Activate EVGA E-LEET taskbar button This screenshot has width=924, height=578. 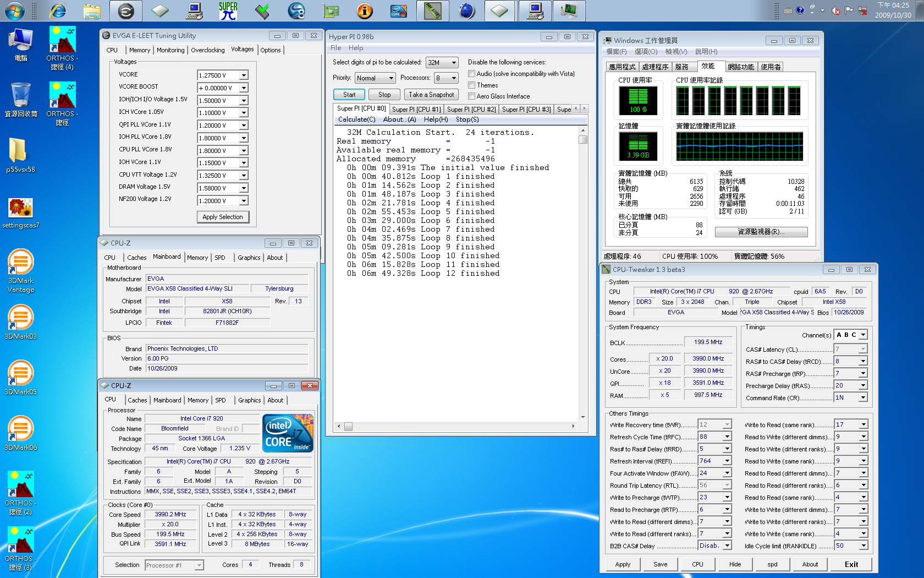(x=126, y=10)
